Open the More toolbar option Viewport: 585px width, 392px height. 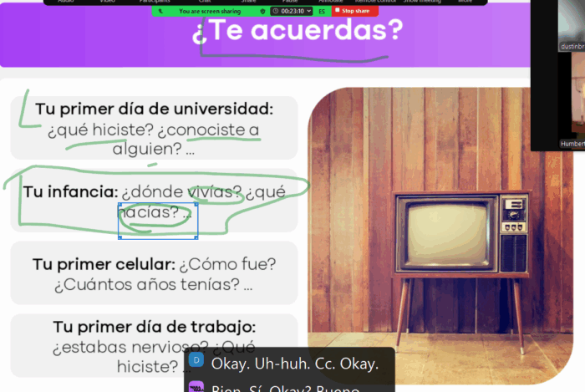(465, 2)
